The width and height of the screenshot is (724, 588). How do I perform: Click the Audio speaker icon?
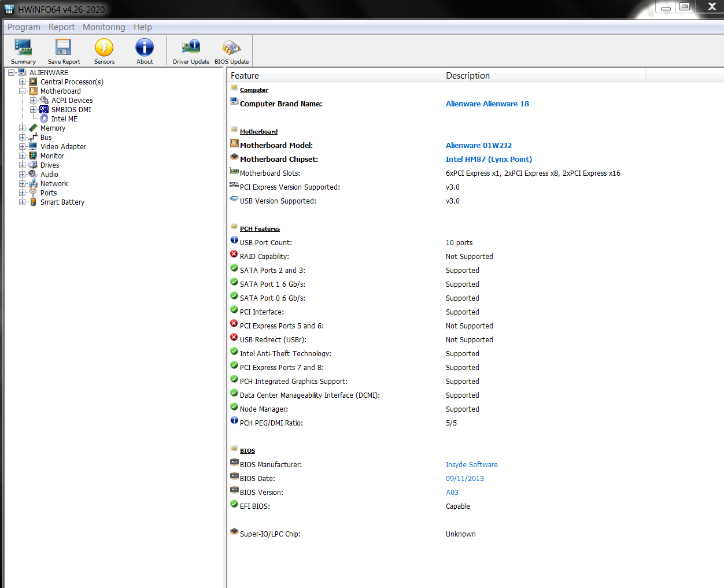click(33, 174)
